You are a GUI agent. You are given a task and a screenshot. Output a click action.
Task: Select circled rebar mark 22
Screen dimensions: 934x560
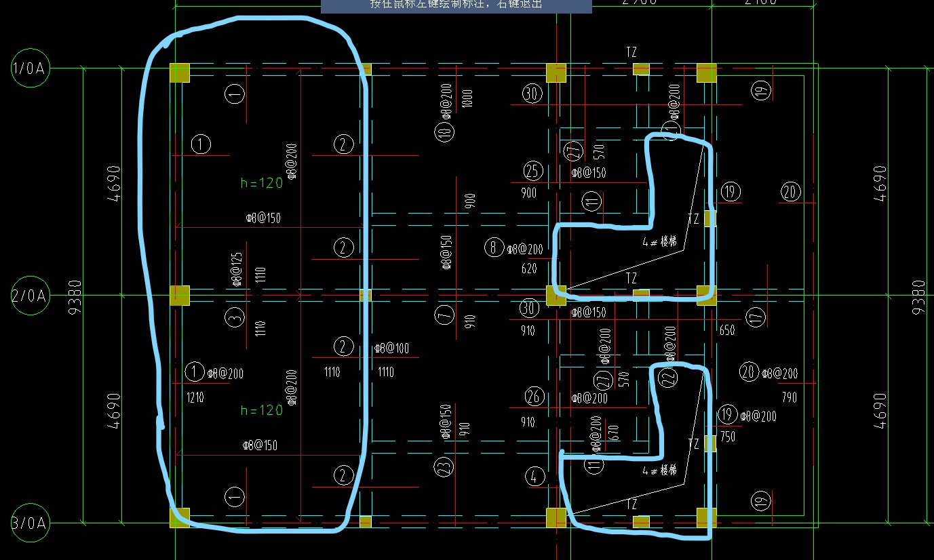(x=669, y=378)
